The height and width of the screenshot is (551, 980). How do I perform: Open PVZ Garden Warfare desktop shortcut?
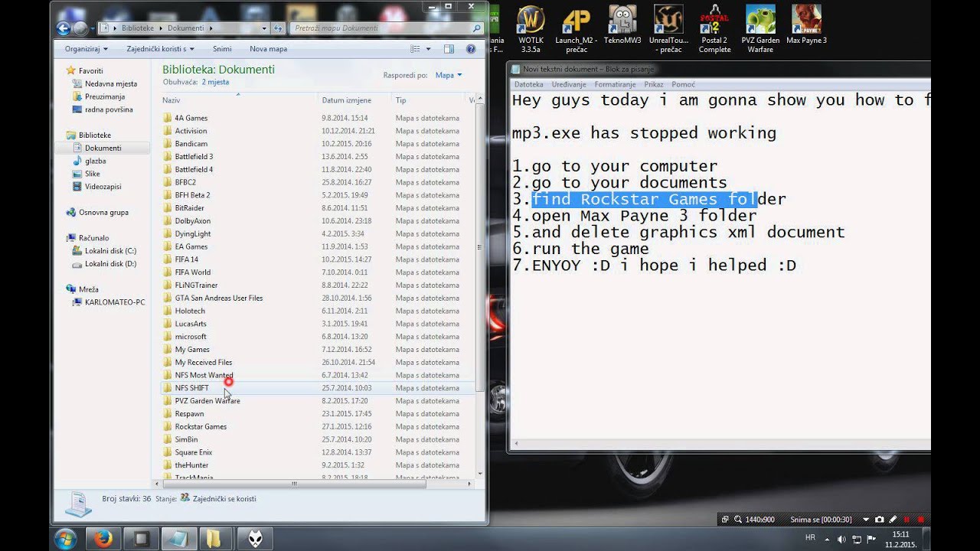(760, 28)
